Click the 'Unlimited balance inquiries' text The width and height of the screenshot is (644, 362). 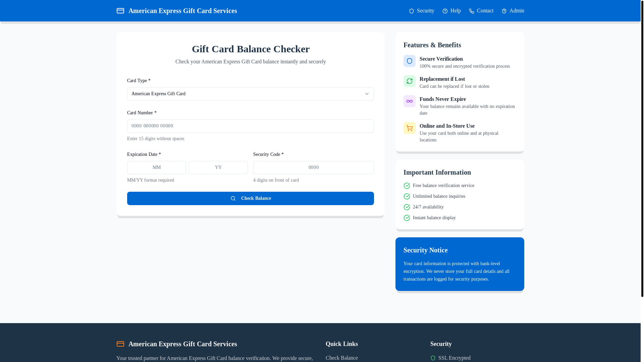click(439, 196)
